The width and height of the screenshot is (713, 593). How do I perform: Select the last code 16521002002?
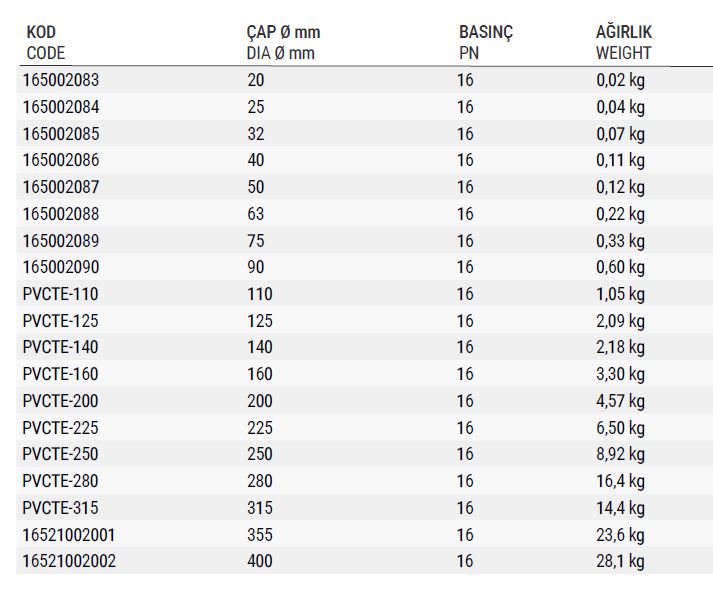(x=69, y=561)
